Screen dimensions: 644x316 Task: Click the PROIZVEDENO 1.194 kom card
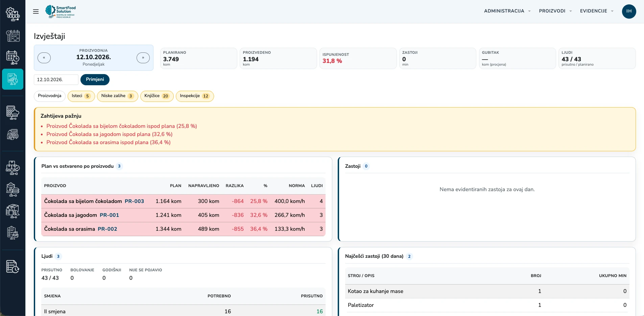278,58
